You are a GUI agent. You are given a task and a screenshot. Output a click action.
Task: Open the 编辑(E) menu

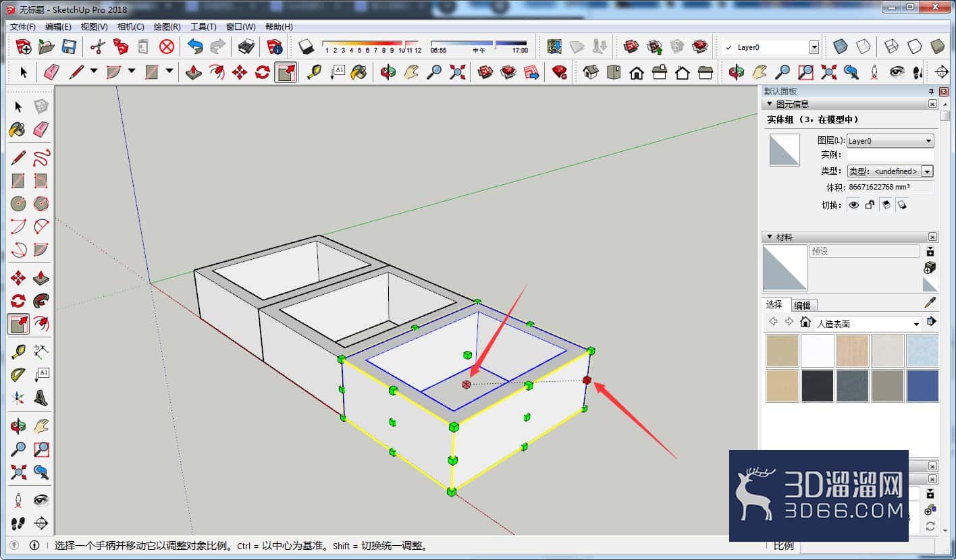tap(58, 27)
